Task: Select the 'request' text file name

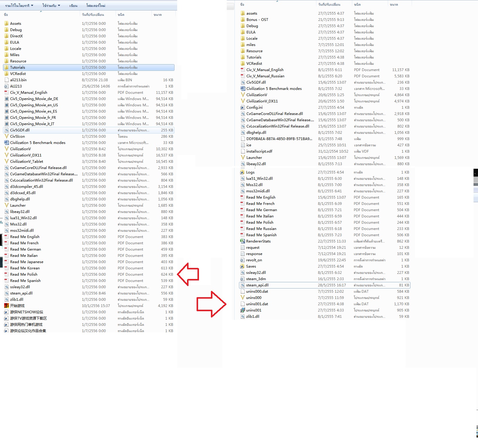Action: [x=253, y=247]
